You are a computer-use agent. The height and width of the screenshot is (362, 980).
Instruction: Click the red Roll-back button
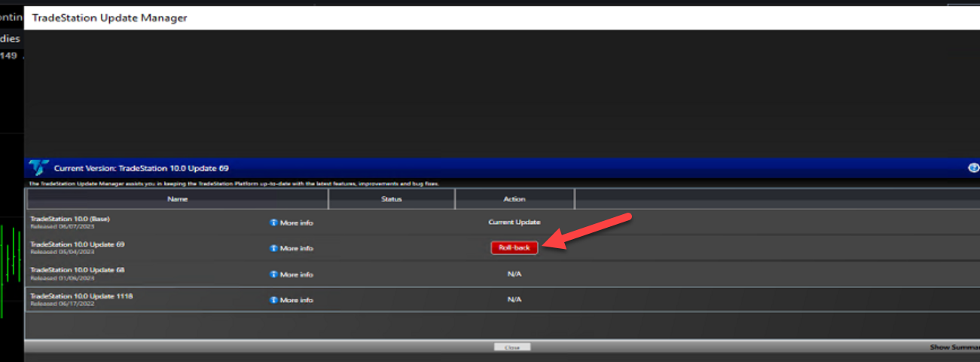coord(514,247)
